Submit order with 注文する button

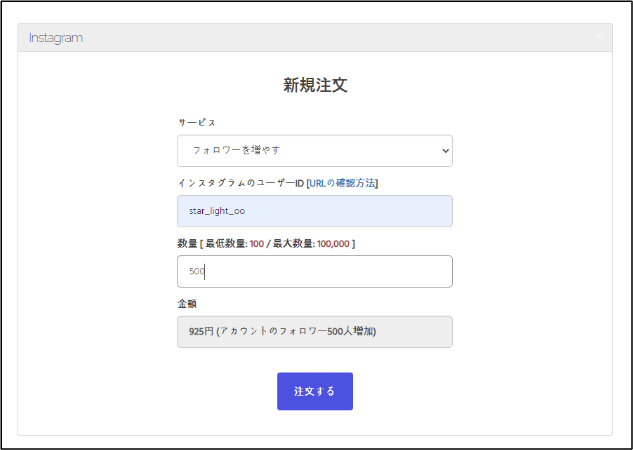pos(315,391)
